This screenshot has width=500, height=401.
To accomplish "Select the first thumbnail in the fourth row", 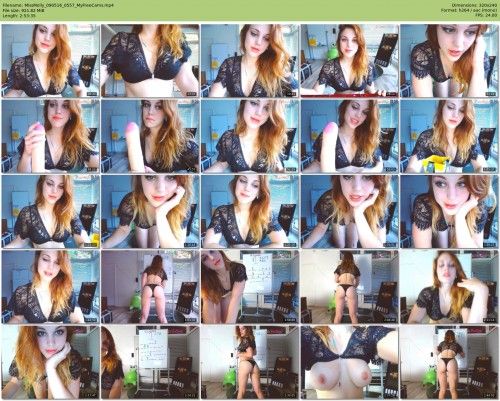I will coord(50,287).
